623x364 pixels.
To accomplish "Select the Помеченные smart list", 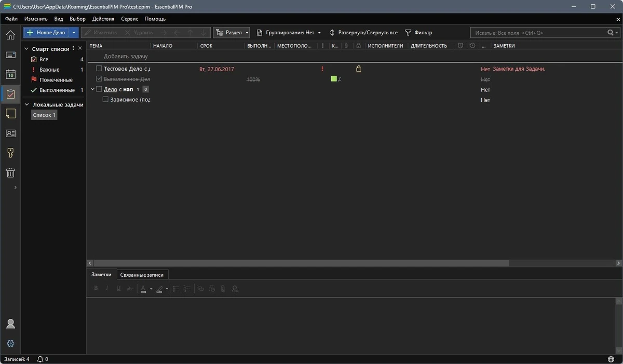I will point(56,80).
